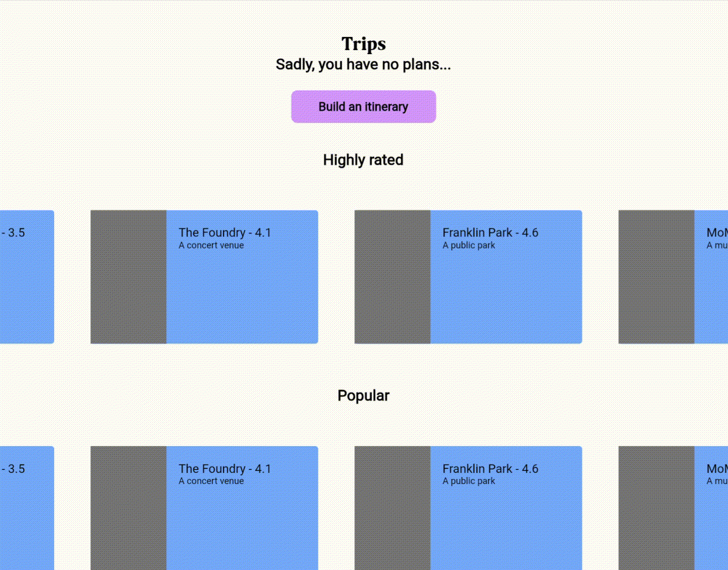This screenshot has width=728, height=570.
Task: Click the MoM card thumbnail in Highly rated
Action: pyautogui.click(x=656, y=277)
